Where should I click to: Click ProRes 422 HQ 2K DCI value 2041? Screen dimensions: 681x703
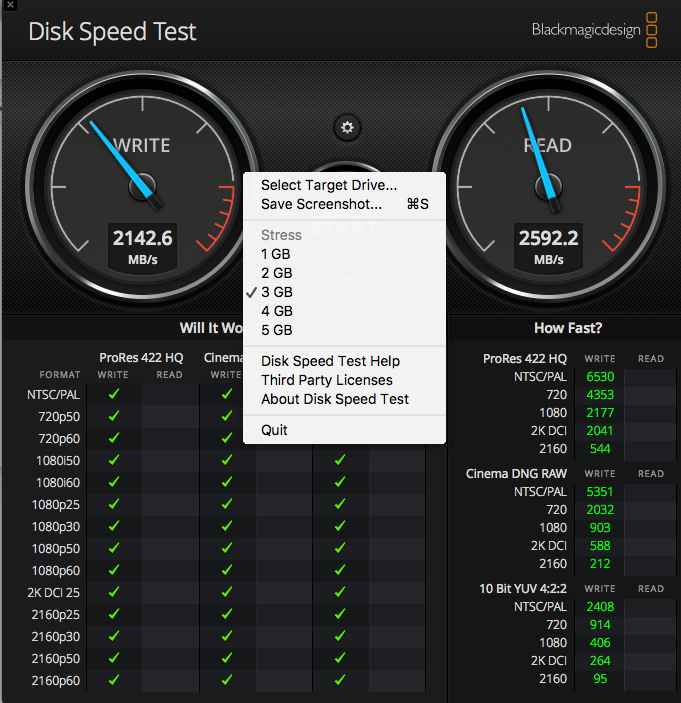(600, 431)
